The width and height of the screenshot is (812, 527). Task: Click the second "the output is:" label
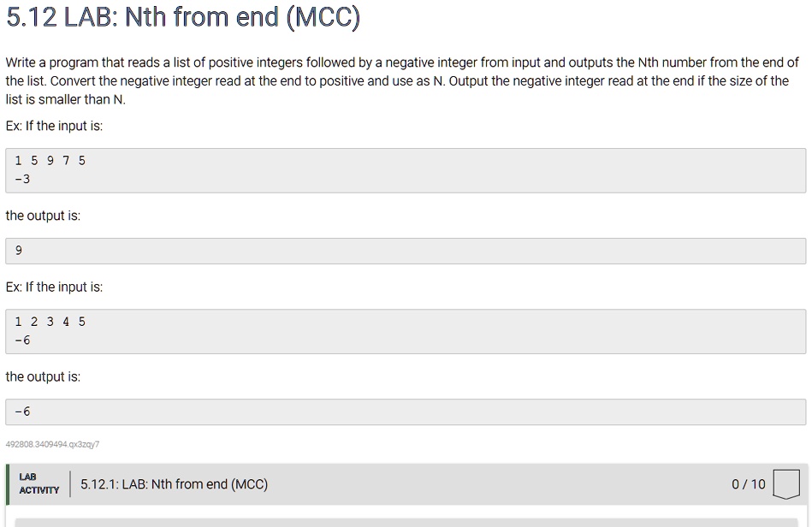coord(43,376)
